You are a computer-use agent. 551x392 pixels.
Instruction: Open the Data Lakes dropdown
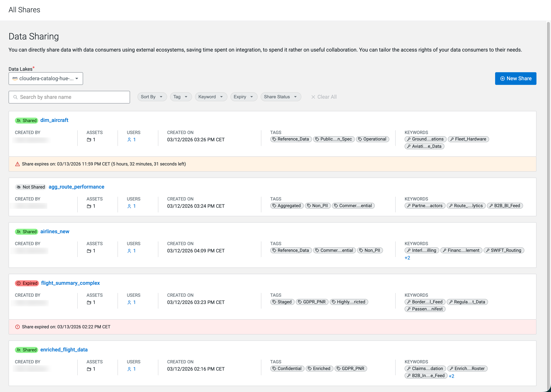46,78
